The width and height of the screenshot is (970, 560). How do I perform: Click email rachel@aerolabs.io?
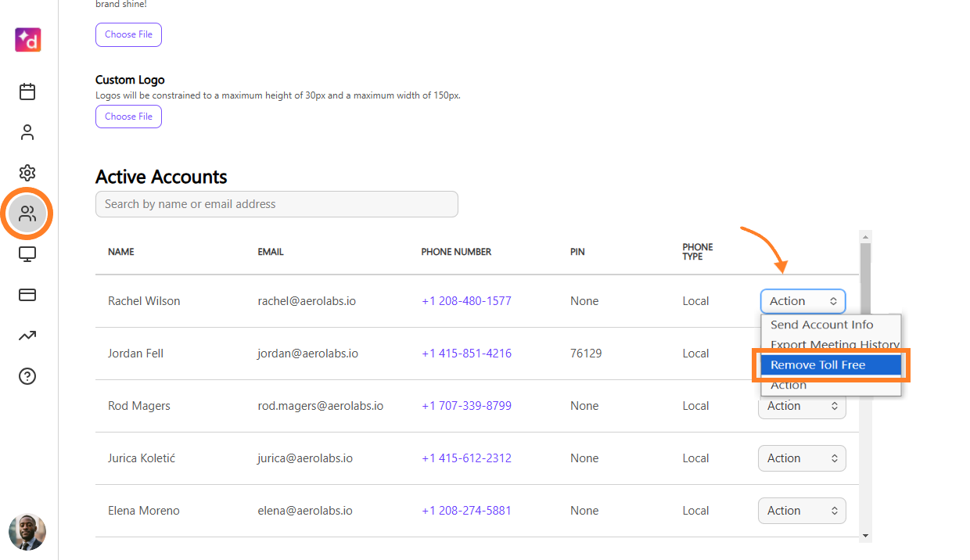click(x=307, y=301)
